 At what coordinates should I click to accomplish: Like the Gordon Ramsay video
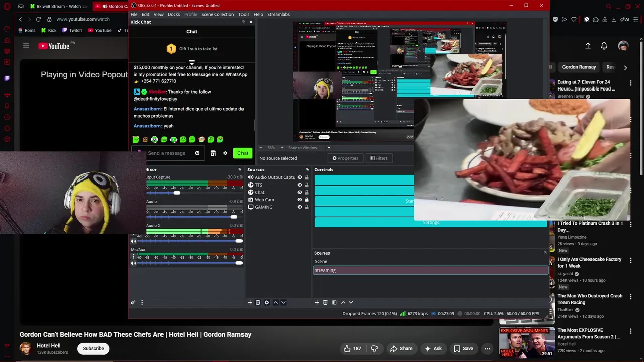coord(352,348)
